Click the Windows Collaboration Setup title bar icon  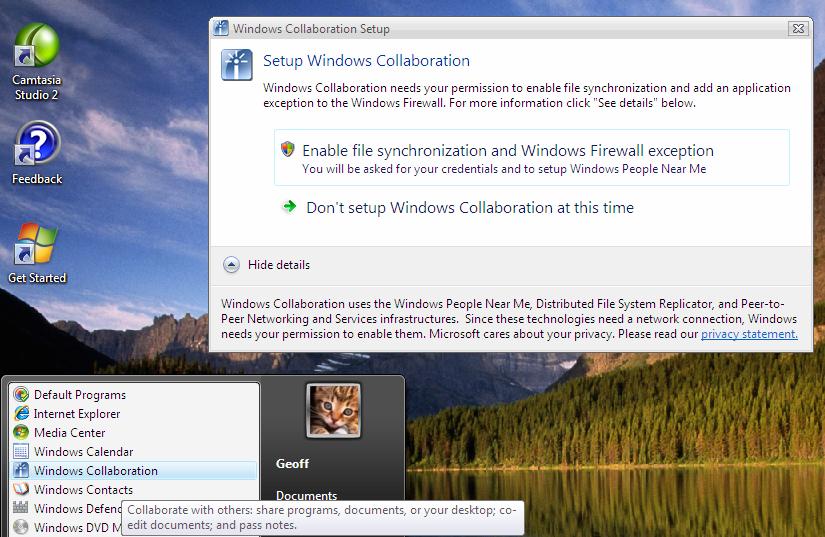(221, 28)
